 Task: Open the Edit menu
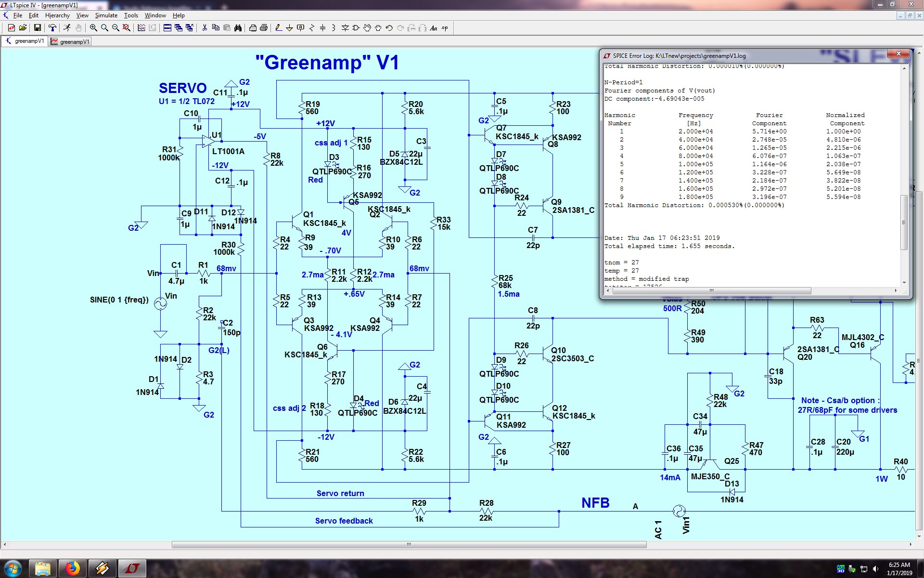coord(34,15)
